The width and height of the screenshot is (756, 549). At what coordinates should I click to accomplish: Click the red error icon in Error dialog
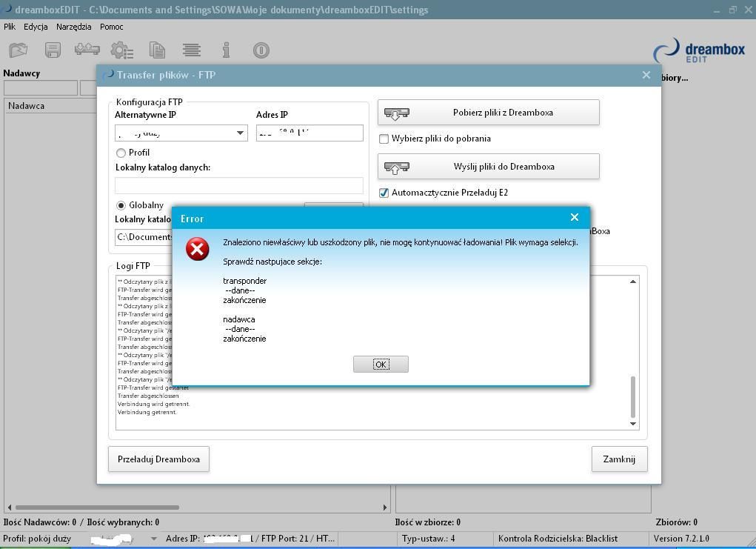click(198, 249)
